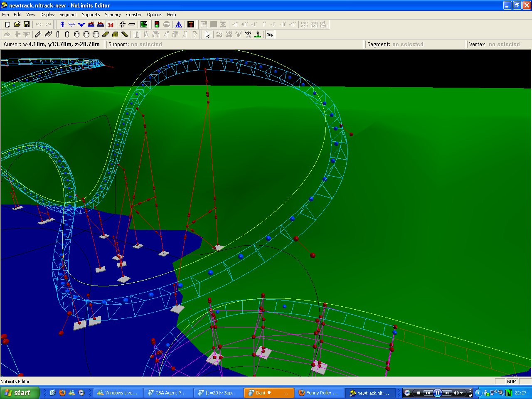Click the -10° roll button
Viewport: 532px width, 399px height.
tap(283, 25)
